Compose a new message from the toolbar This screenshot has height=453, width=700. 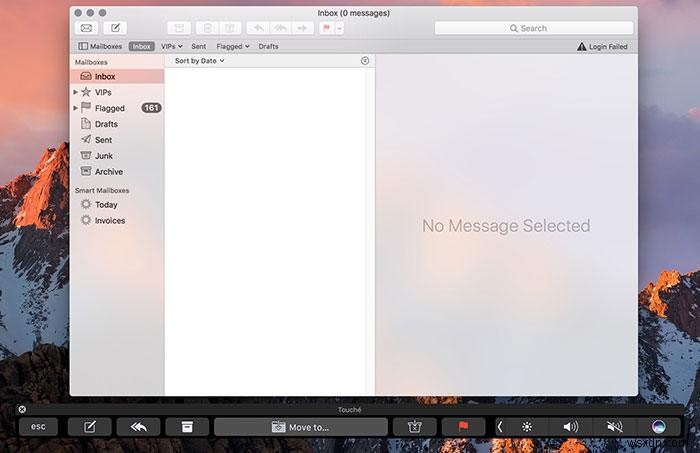pos(116,28)
